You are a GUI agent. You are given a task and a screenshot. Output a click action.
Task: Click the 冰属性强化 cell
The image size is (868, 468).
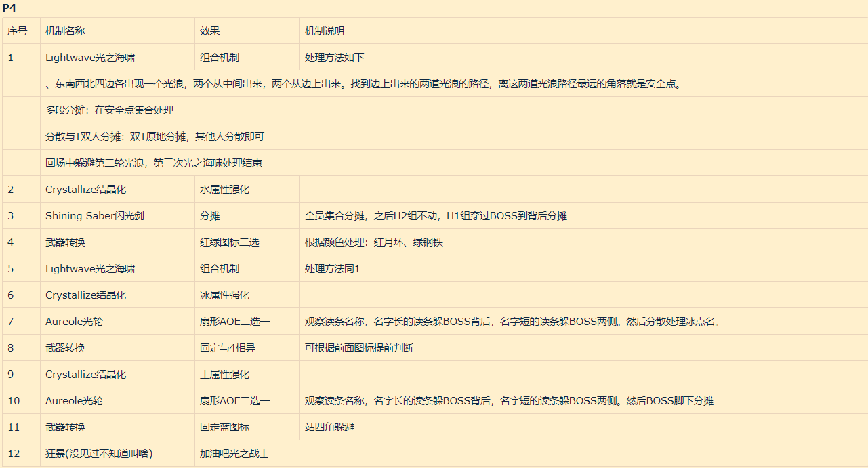[224, 295]
